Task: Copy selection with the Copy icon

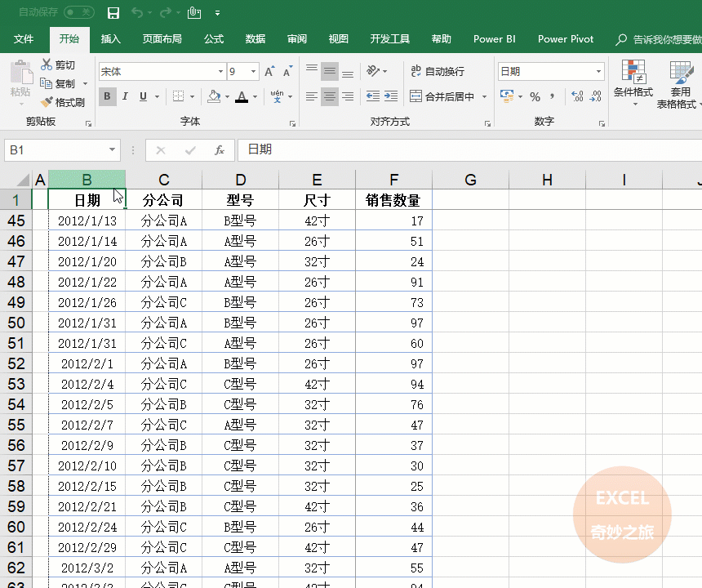Action: [x=46, y=83]
